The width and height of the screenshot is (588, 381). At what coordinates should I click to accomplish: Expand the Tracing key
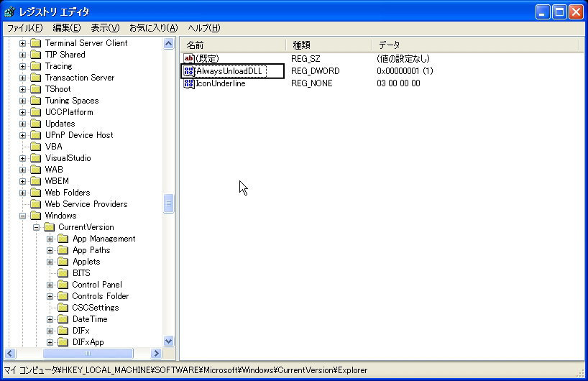pyautogui.click(x=22, y=66)
